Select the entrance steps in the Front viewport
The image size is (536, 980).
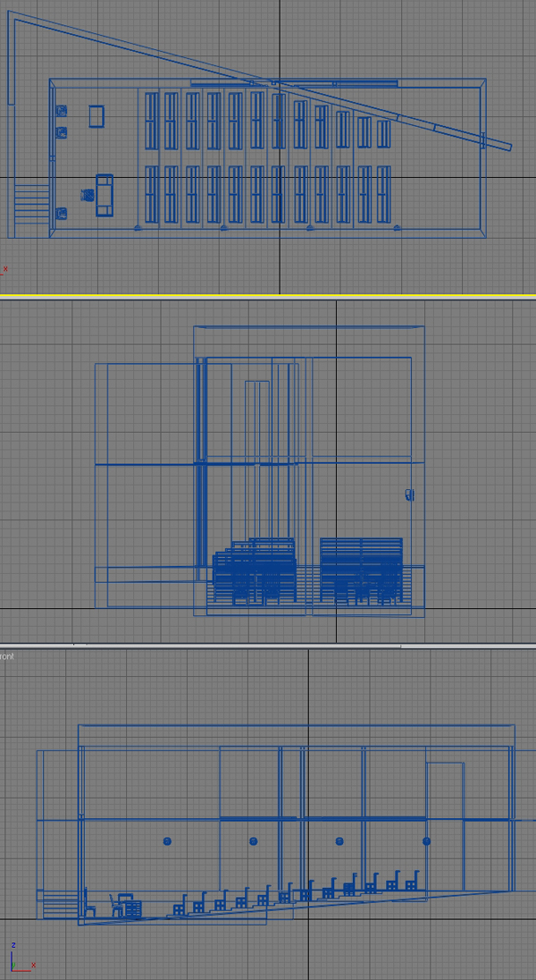pos(60,904)
